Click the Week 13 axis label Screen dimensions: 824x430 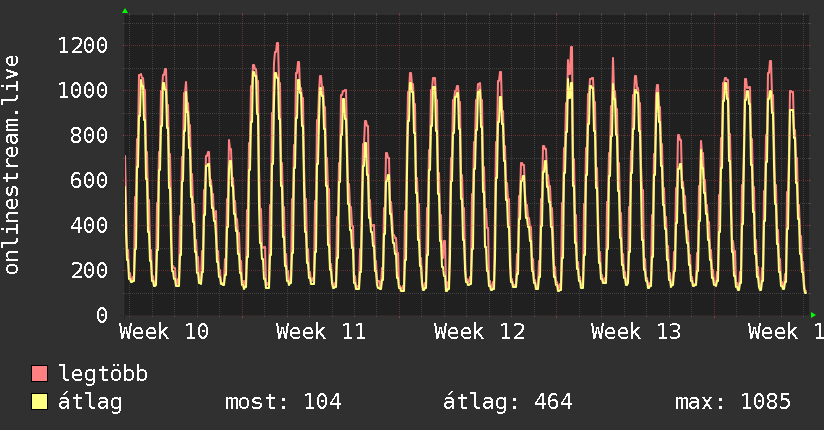coord(636,332)
